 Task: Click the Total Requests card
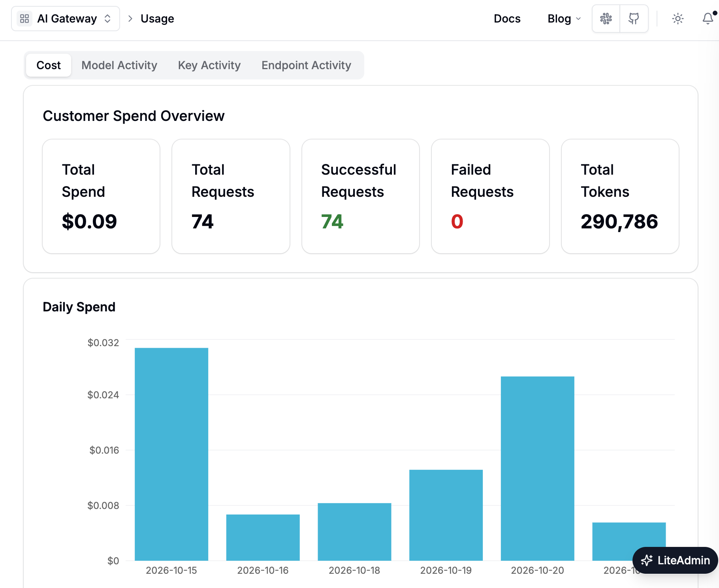pos(231,196)
